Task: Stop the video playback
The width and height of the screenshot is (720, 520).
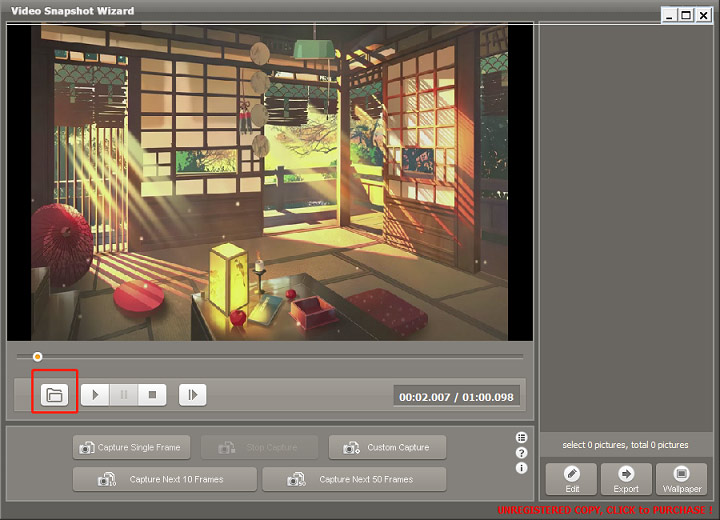Action: [x=152, y=395]
